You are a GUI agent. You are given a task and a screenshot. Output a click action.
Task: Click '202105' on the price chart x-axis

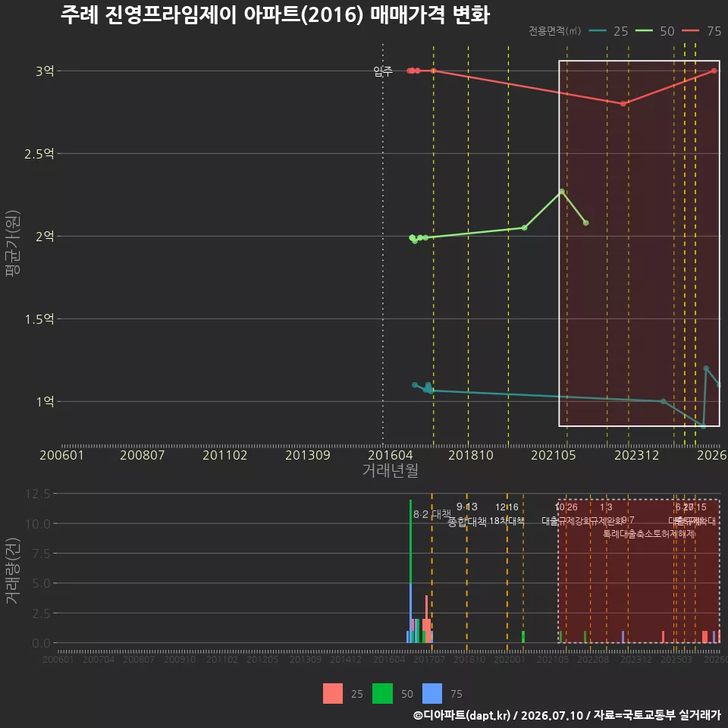click(554, 455)
